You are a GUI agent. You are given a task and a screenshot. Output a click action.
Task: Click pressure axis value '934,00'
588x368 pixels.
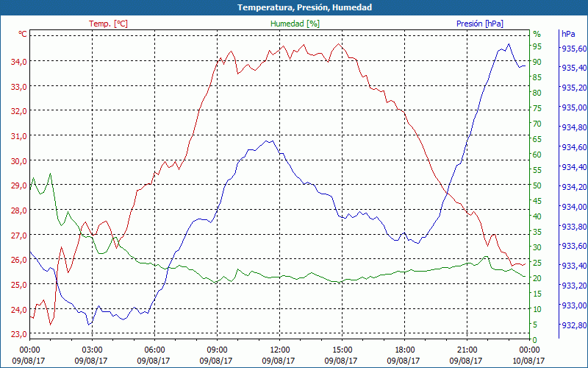[x=574, y=207]
